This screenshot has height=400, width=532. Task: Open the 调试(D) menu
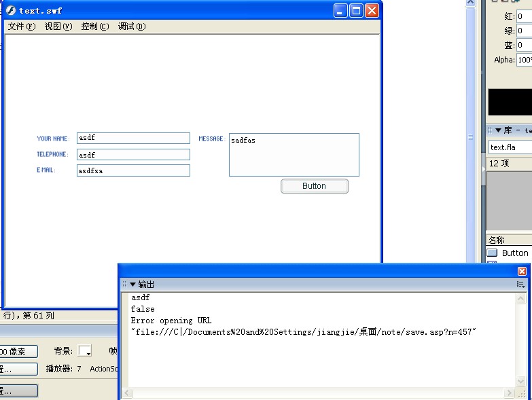(x=132, y=26)
